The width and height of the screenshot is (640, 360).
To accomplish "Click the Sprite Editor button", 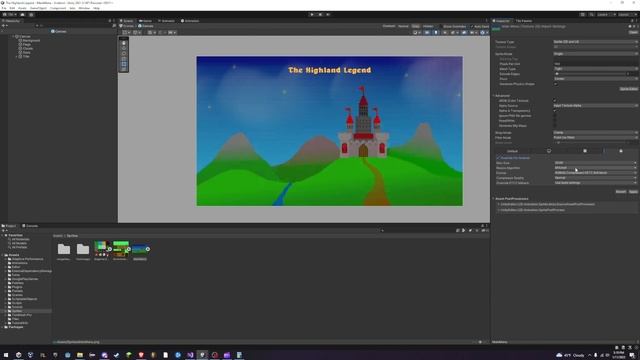I will (629, 89).
